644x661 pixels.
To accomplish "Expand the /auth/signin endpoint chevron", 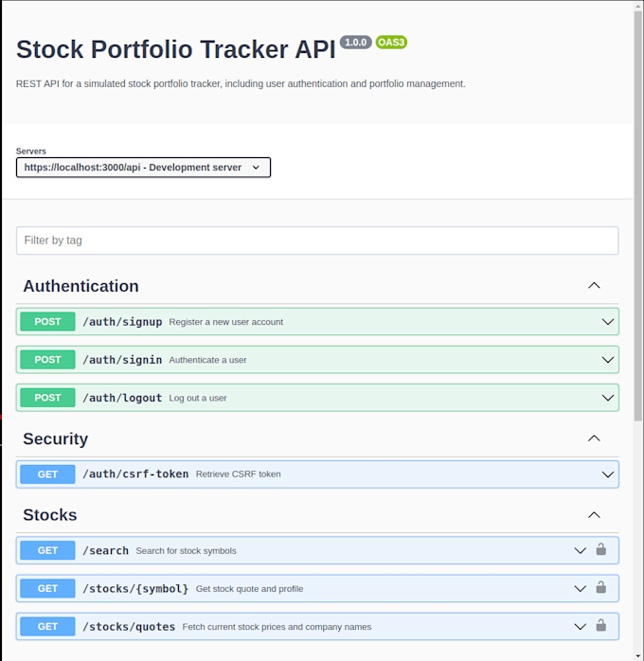I will (x=608, y=360).
